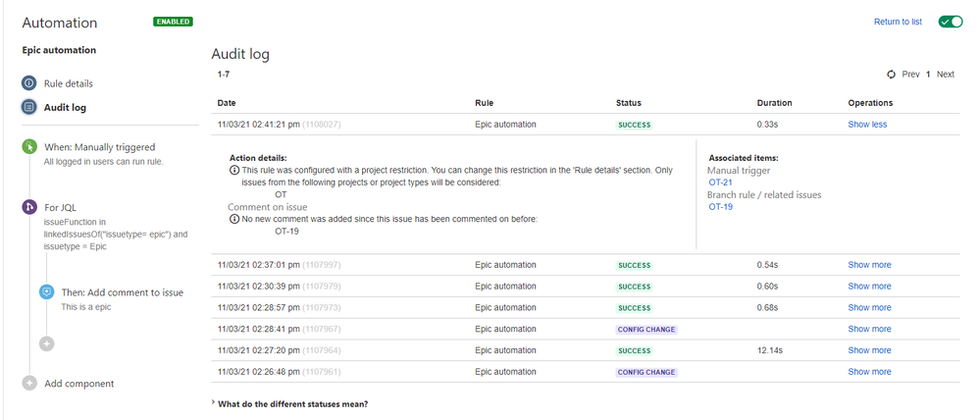This screenshot has height=420, width=980.
Task: Show more for the 02:28:41 pm entry
Action: 869,329
